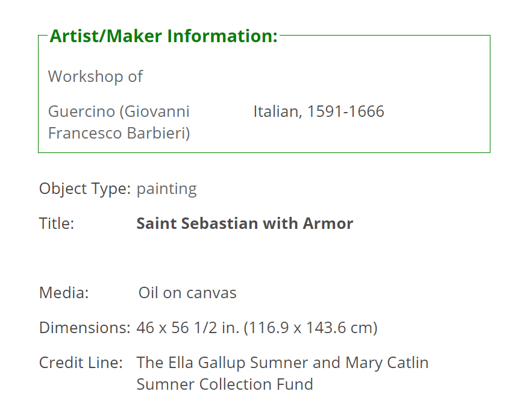Click The Ella Gallup Sumner credit text
This screenshot has width=532, height=406.
(222, 363)
